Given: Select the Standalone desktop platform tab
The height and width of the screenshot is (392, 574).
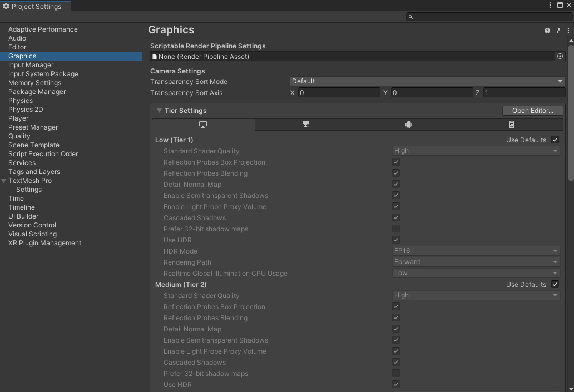Looking at the screenshot, I should 203,125.
